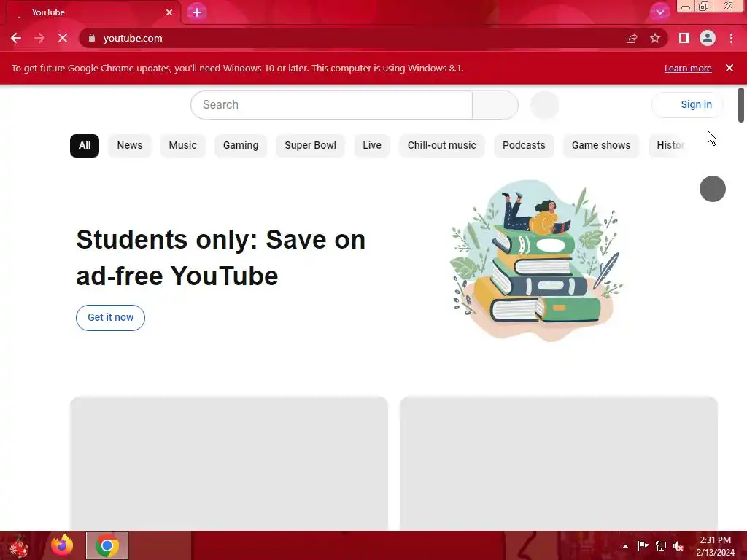Click the Get it now button
Image resolution: width=747 pixels, height=560 pixels.
pyautogui.click(x=111, y=318)
